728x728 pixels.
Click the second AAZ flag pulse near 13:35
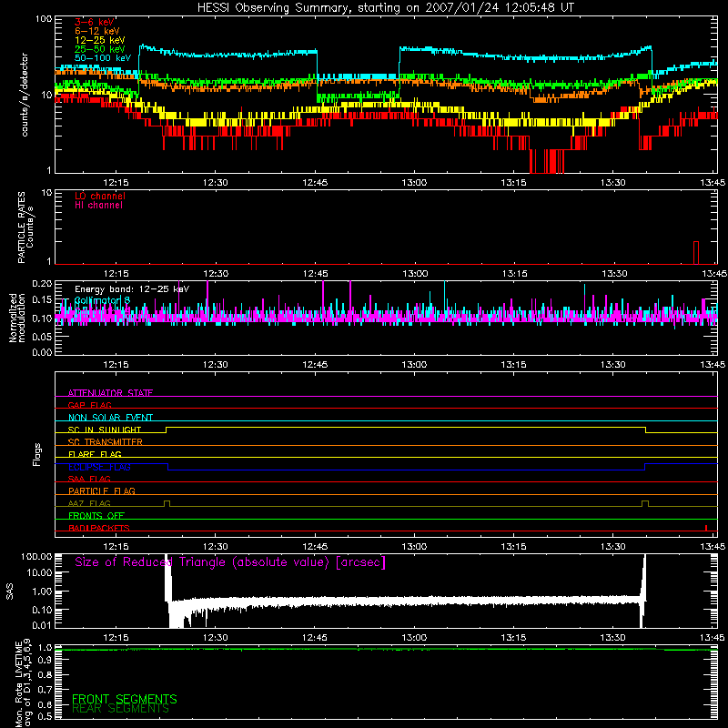pyautogui.click(x=645, y=503)
